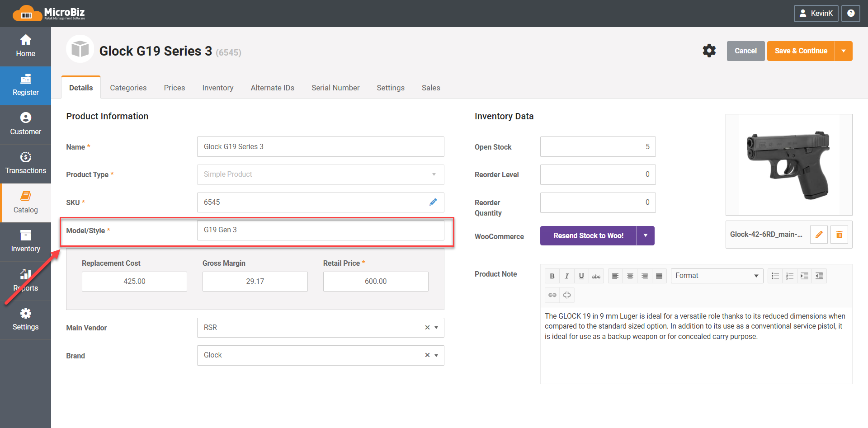Click the Reorder Quantity field
Viewport: 868px width, 428px height.
point(598,202)
